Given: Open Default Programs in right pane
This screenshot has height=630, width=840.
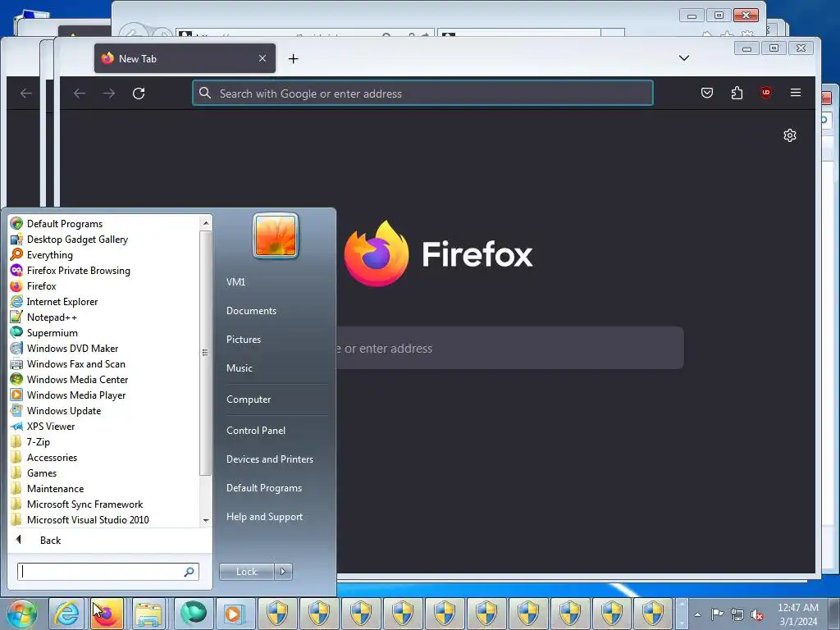Looking at the screenshot, I should pos(264,488).
